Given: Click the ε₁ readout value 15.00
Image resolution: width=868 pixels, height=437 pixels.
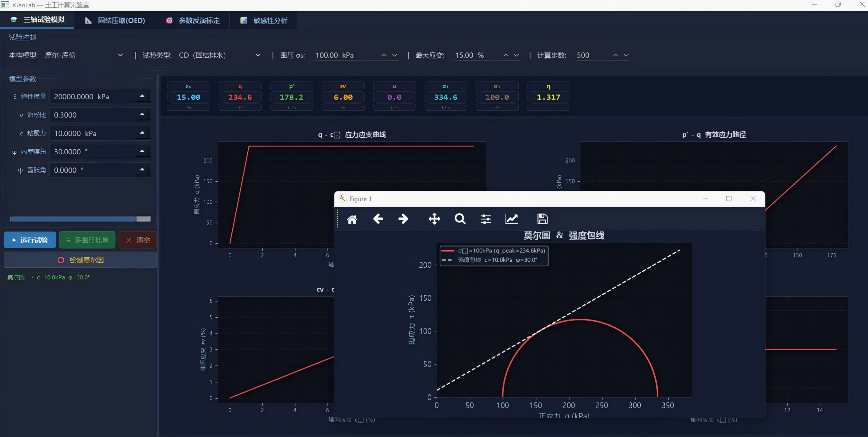Looking at the screenshot, I should pos(189,97).
